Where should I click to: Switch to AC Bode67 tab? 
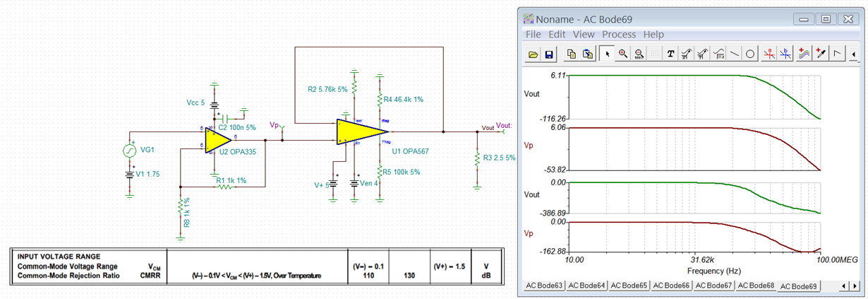coord(713,286)
